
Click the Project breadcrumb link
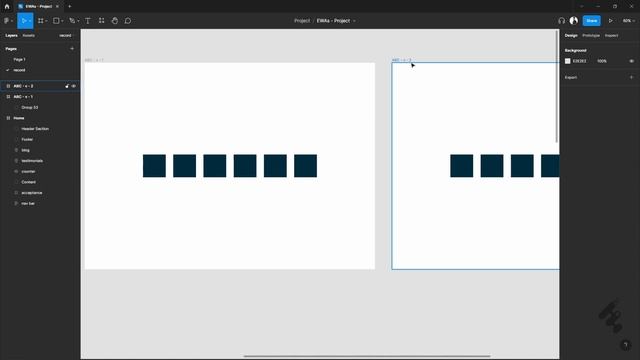point(302,21)
